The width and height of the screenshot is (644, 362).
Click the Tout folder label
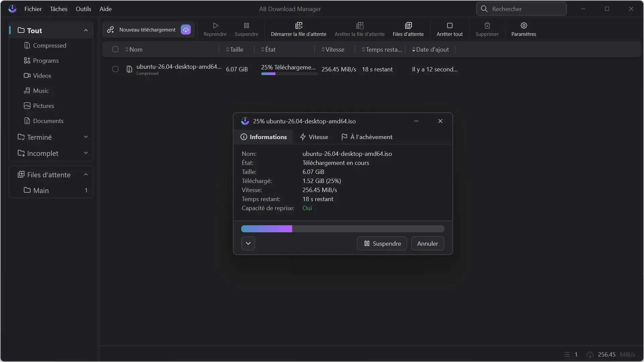35,30
